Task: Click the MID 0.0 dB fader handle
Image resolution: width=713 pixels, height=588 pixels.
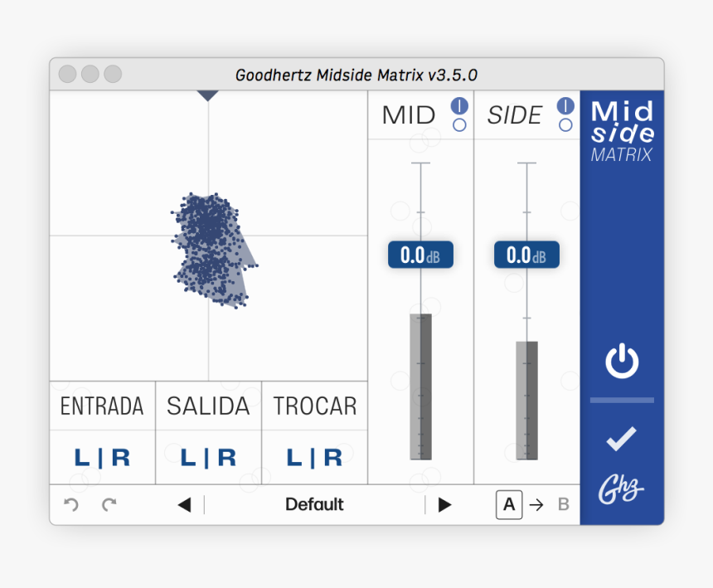Action: [x=420, y=255]
